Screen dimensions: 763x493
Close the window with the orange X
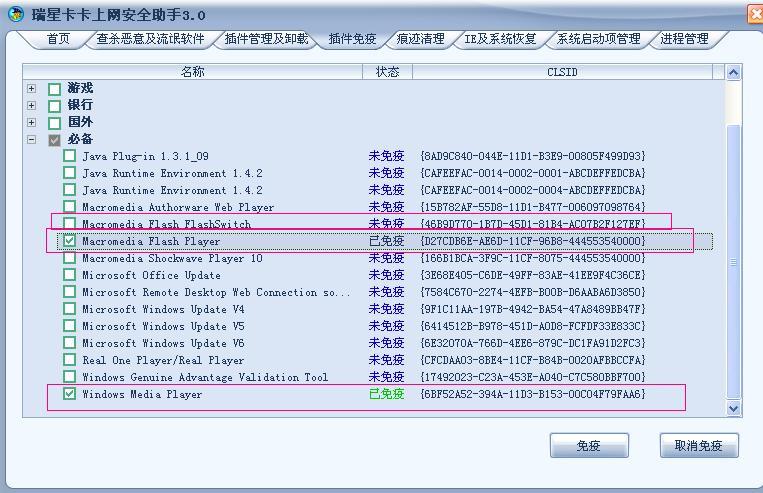click(755, 14)
